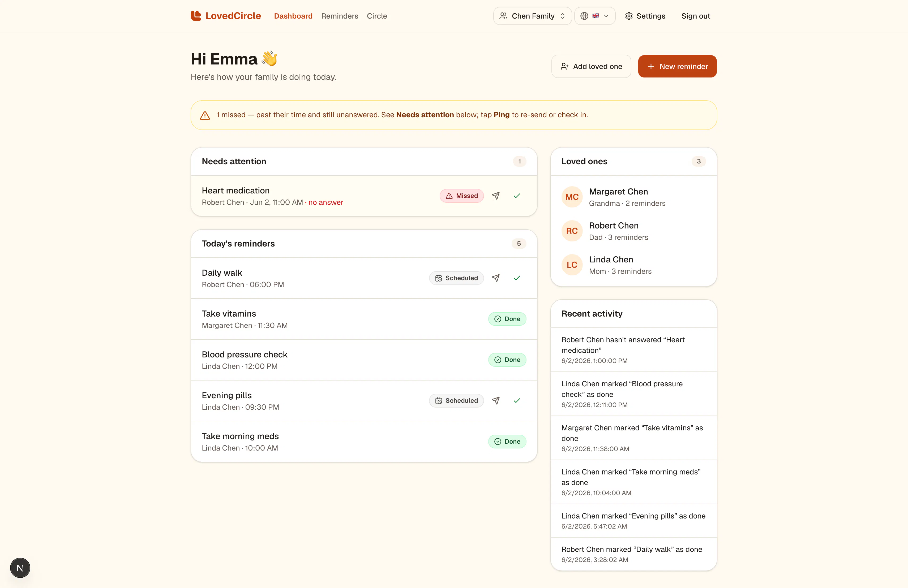Go to the Dashboard tab

coord(293,16)
